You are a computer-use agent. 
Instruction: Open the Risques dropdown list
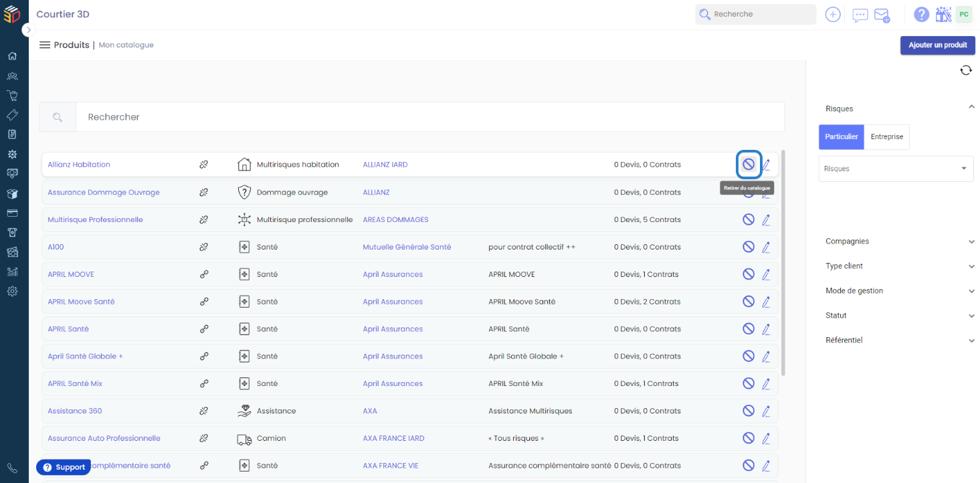(896, 169)
